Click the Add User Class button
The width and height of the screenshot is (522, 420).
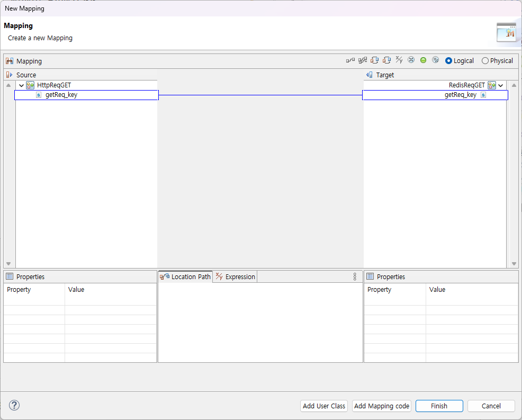[323, 406]
